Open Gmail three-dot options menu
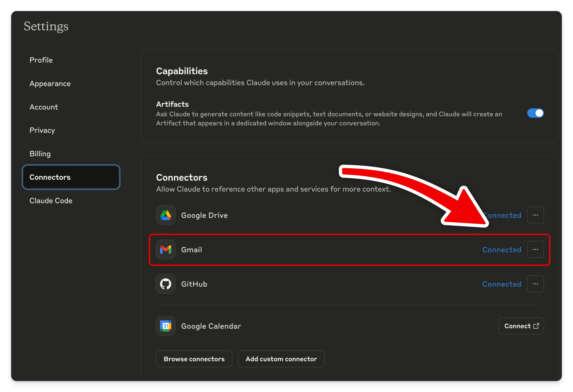573x392 pixels. pyautogui.click(x=535, y=249)
